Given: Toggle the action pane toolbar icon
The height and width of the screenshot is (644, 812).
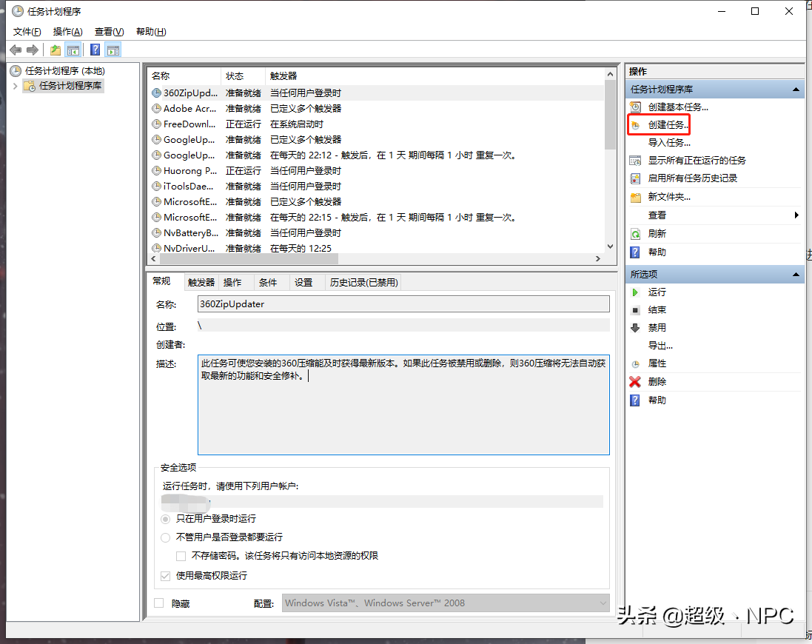Looking at the screenshot, I should (x=113, y=50).
